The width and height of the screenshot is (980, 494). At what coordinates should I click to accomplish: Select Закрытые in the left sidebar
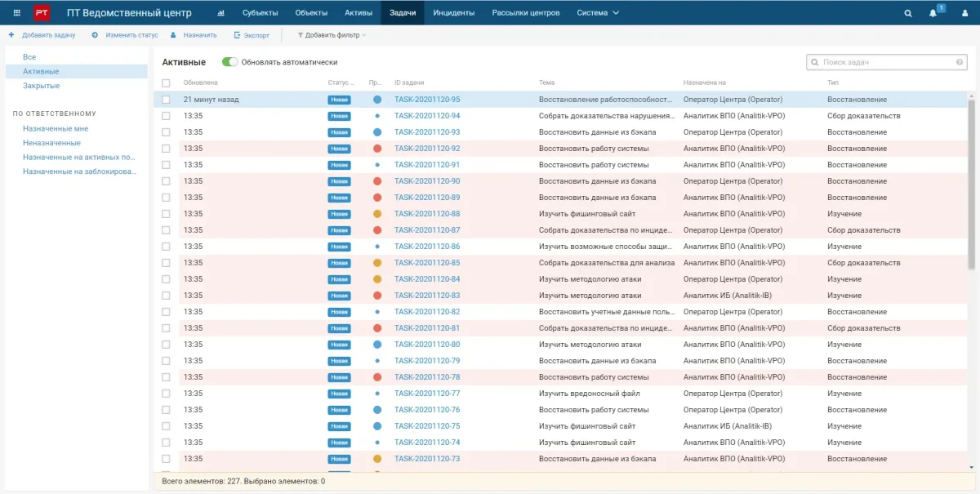pyautogui.click(x=41, y=86)
